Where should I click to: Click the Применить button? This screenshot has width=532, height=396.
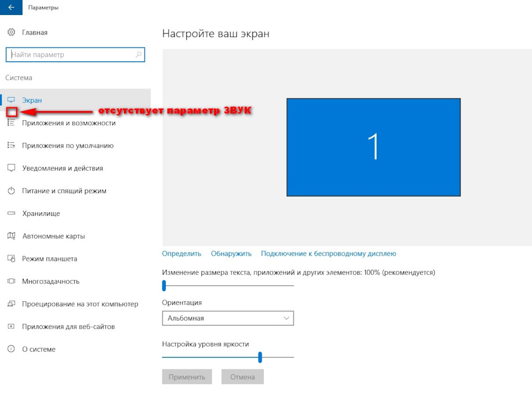pyautogui.click(x=187, y=377)
